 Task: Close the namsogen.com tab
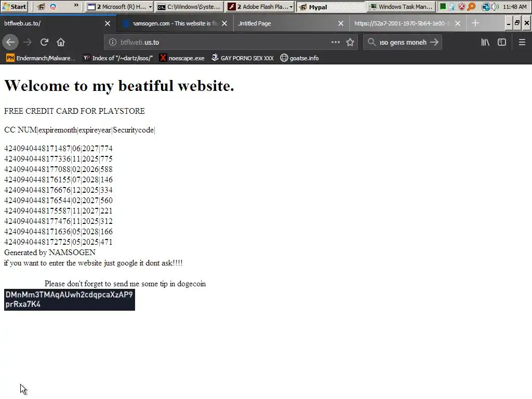(224, 23)
